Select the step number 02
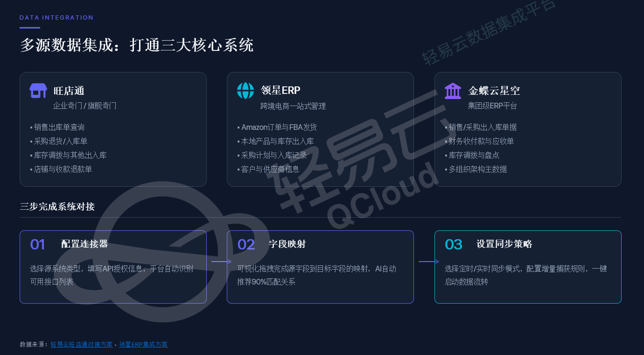 [x=246, y=244]
